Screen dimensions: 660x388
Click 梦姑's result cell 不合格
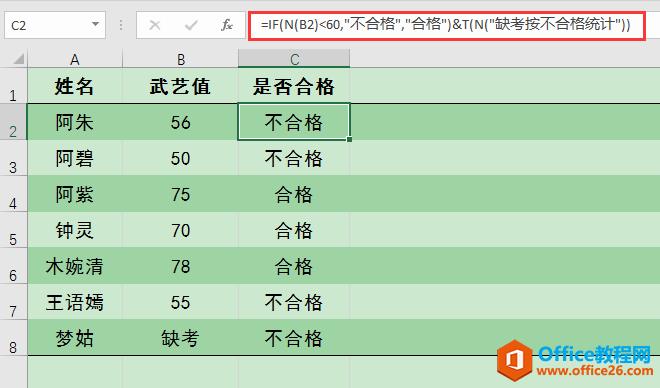(x=294, y=338)
